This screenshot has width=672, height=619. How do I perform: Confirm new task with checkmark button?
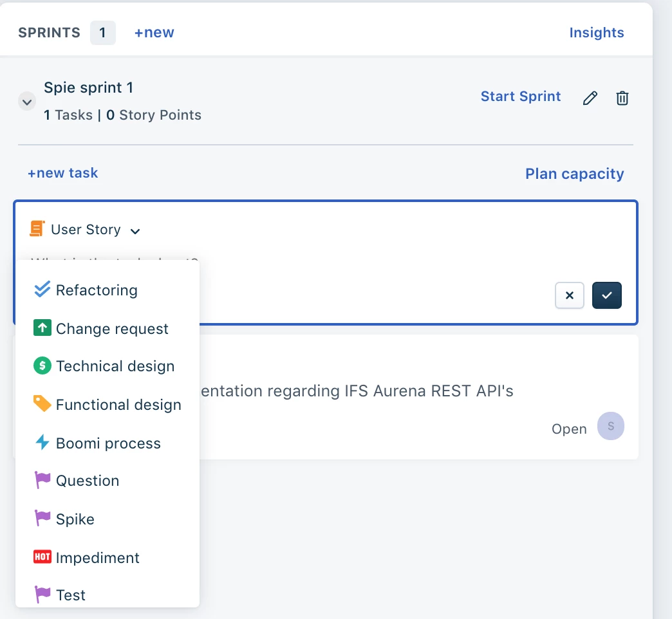coord(606,295)
